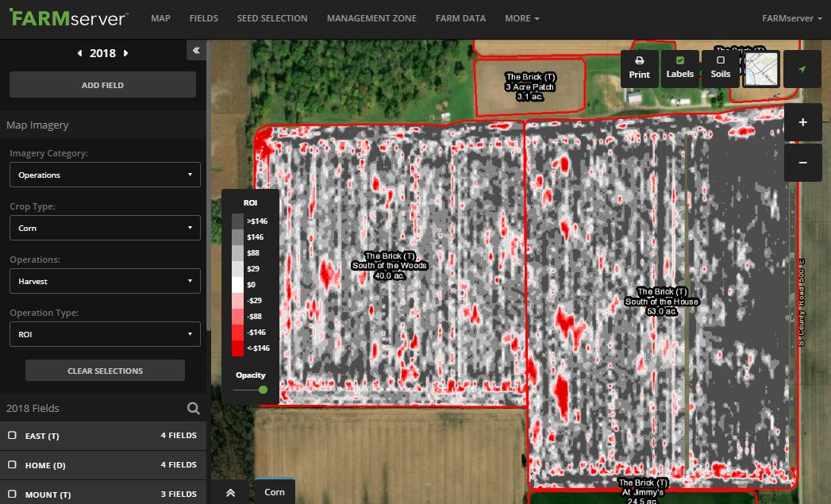Click the FARMserver logo
Viewport: 831px width, 504px height.
69,17
